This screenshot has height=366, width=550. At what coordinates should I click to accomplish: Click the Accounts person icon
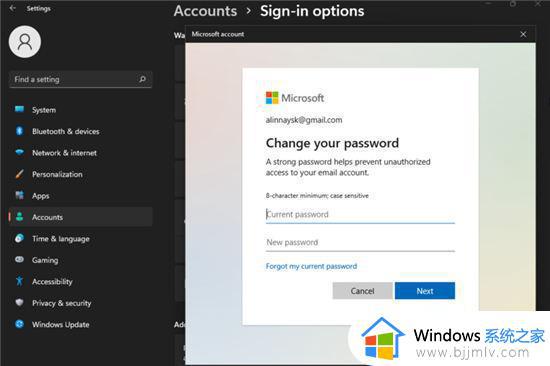(x=20, y=217)
